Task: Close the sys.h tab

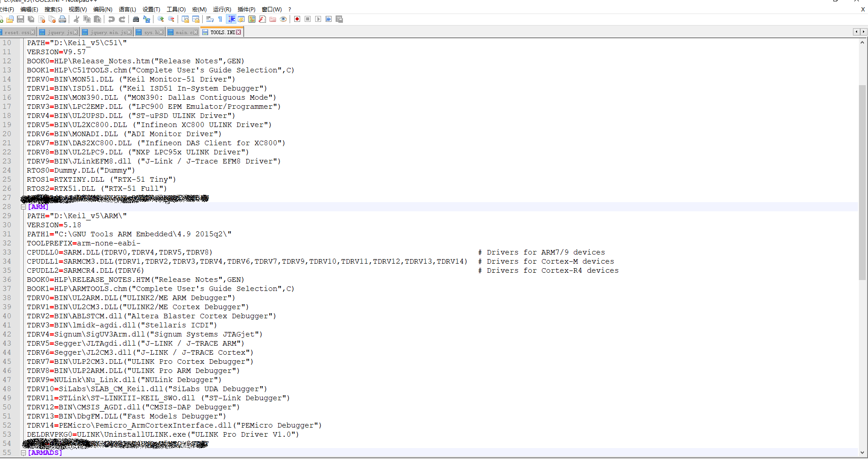Action: coord(161,32)
